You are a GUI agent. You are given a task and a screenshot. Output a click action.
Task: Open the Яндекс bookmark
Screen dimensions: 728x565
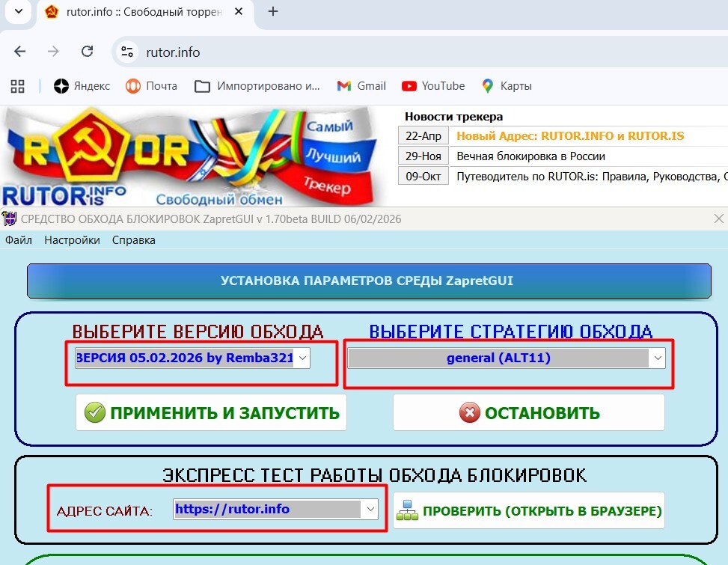82,86
